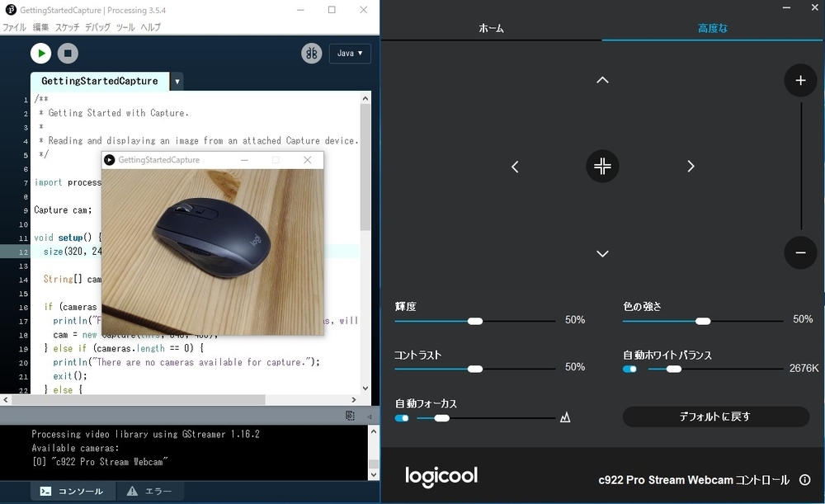Toggle 自動ホワイトバランス switch off
This screenshot has height=504, width=825.
click(629, 369)
